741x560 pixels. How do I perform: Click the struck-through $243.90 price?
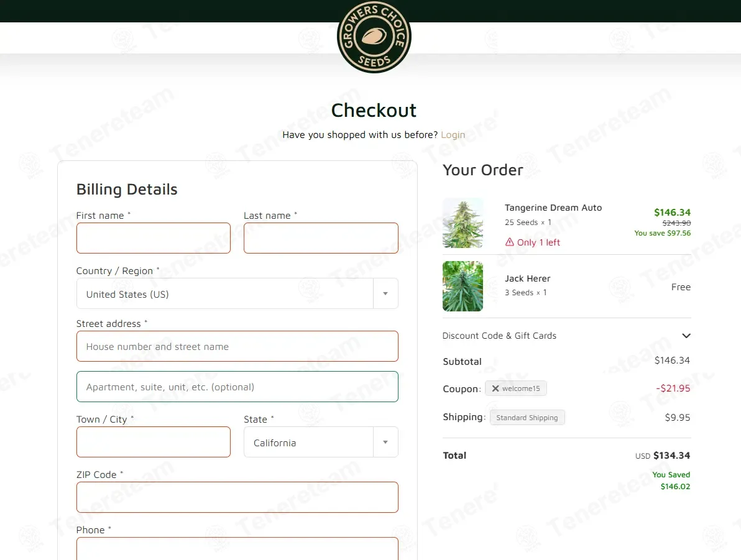676,223
